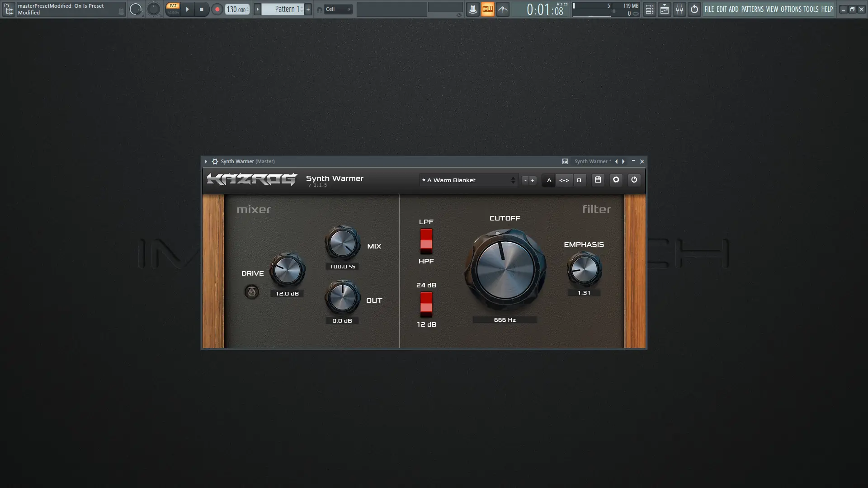Click the save preset floppy disk icon
The height and width of the screenshot is (488, 868).
(x=598, y=180)
